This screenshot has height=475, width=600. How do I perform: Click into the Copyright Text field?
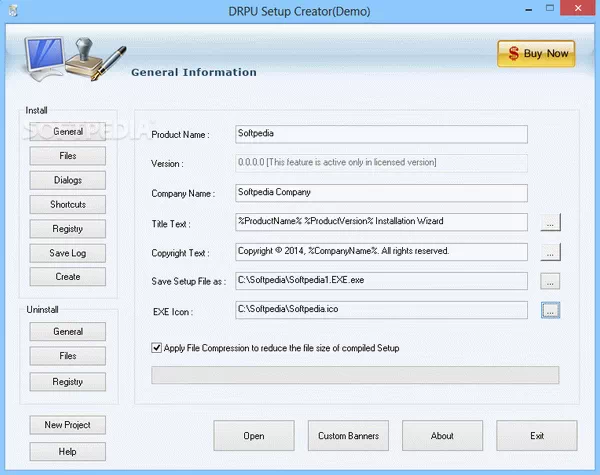382,252
